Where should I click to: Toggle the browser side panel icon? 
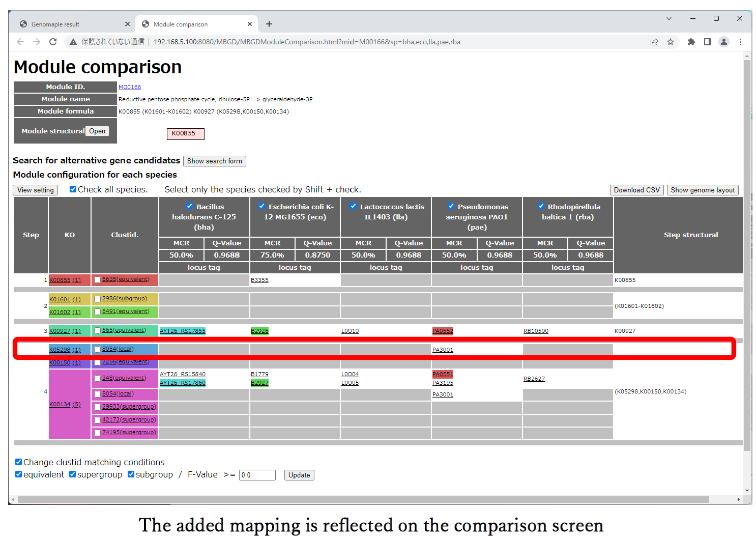(707, 42)
